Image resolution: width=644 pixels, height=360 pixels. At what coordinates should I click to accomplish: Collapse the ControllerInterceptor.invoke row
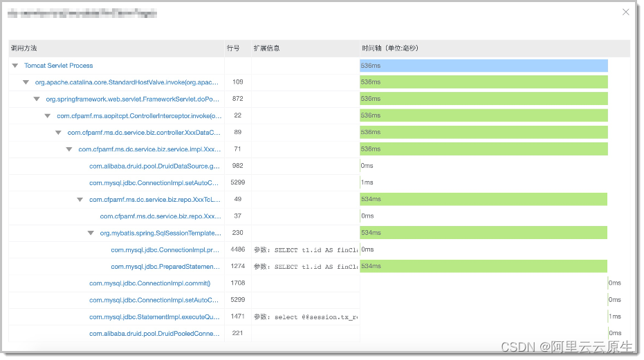48,116
